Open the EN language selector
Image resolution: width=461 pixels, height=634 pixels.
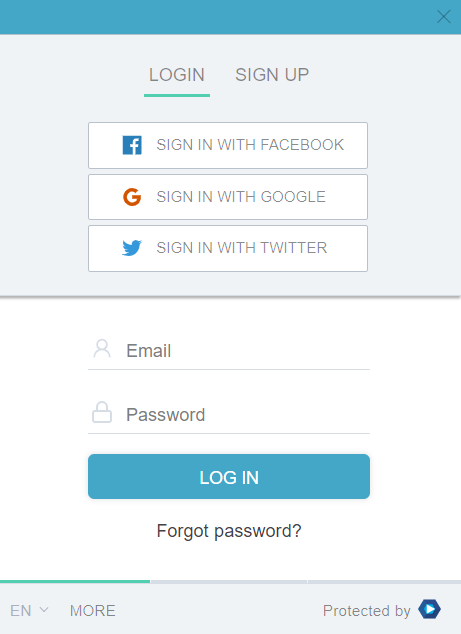click(x=29, y=611)
